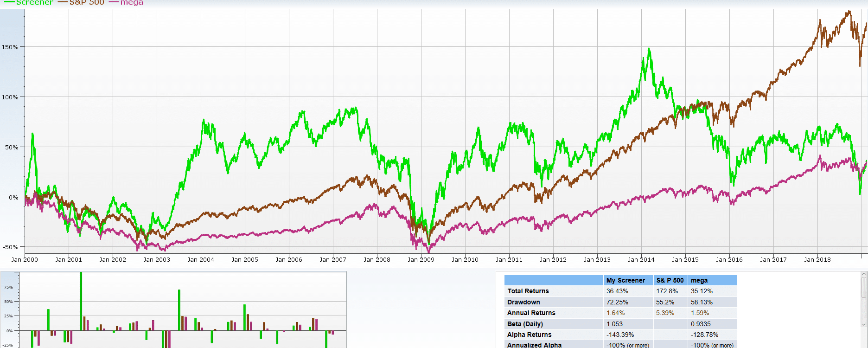Image resolution: width=868 pixels, height=348 pixels.
Task: Click the Jan 2009 x-axis label
Action: pos(421,259)
